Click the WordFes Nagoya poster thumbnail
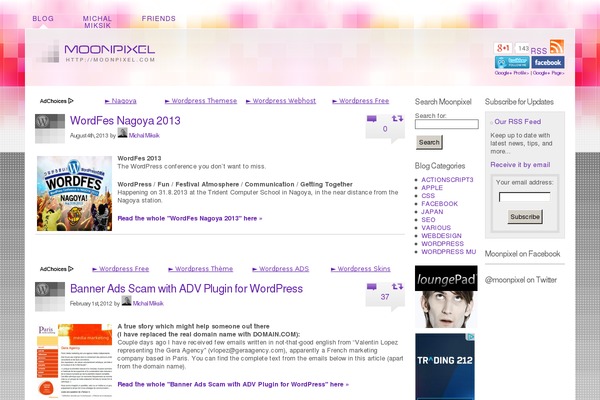The width and height of the screenshot is (600, 400). [x=74, y=193]
